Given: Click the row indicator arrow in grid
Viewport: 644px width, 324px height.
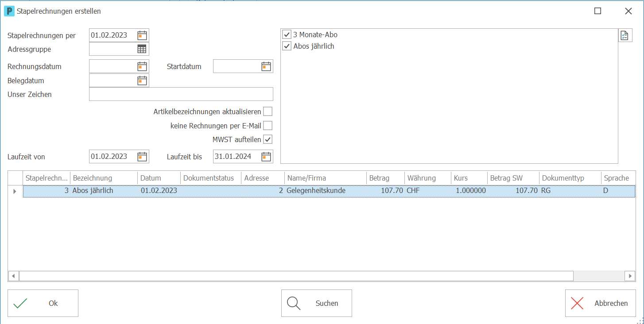Looking at the screenshot, I should coord(16,191).
